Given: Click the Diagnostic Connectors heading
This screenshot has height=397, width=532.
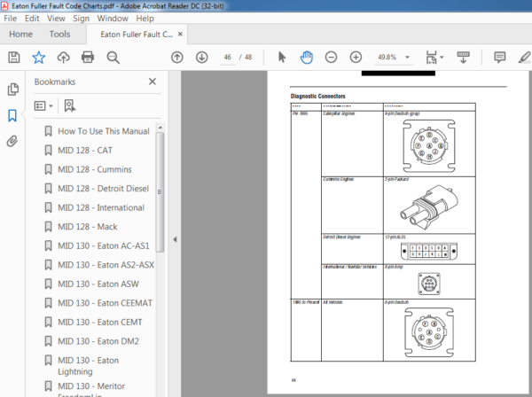Looking at the screenshot, I should click(x=317, y=97).
